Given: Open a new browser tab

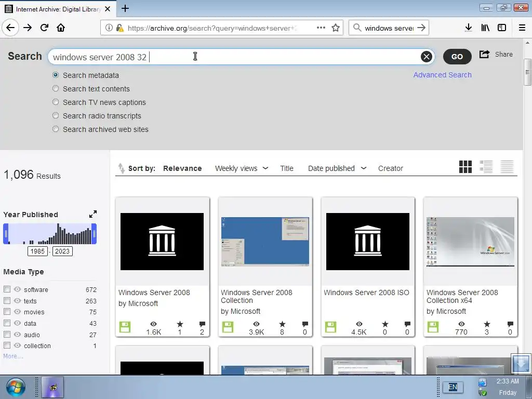Looking at the screenshot, I should 125,8.
